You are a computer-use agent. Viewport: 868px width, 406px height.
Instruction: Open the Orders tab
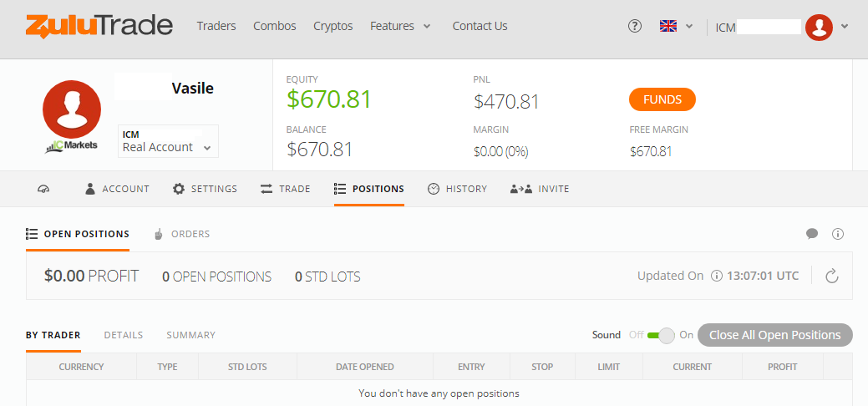click(x=181, y=234)
